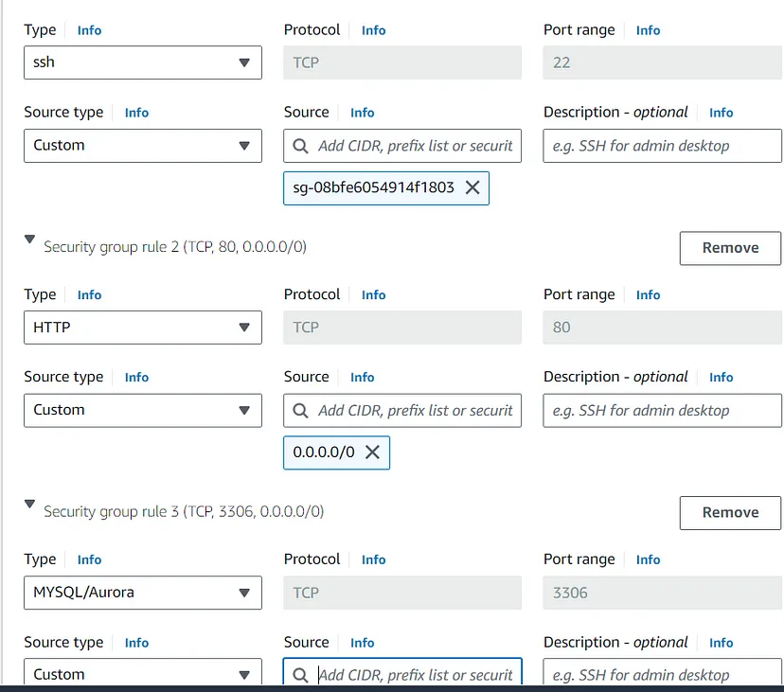
Task: Click Source search field in MYSQL/Aurora rule
Action: click(415, 675)
